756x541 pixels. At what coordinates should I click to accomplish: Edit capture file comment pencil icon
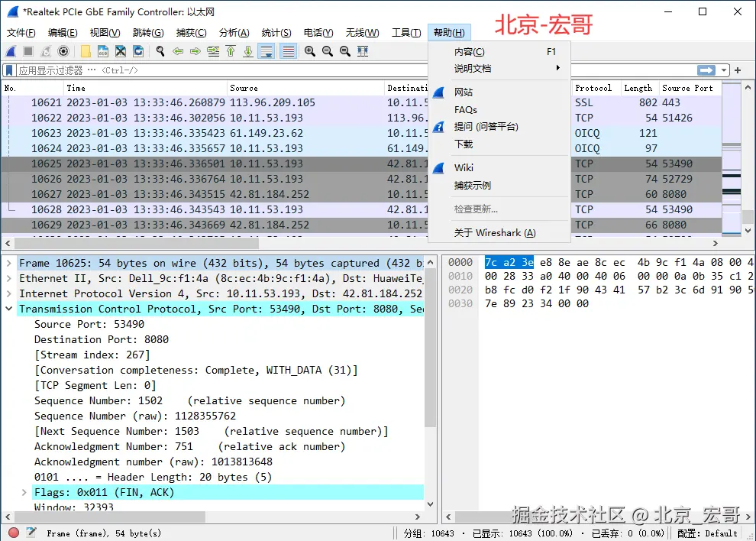point(31,533)
